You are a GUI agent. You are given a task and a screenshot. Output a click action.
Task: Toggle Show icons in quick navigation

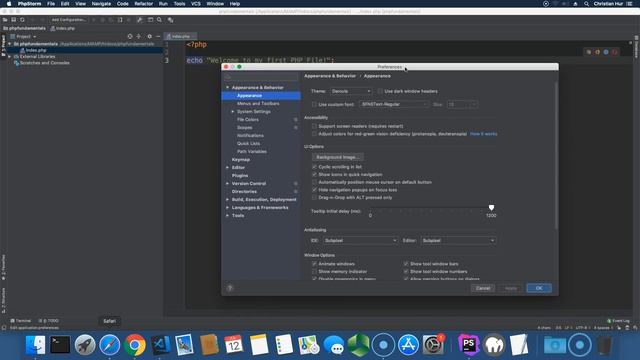click(314, 174)
